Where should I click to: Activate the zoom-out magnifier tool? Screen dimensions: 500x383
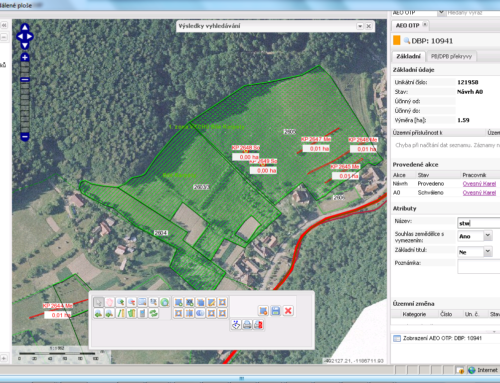pos(131,302)
